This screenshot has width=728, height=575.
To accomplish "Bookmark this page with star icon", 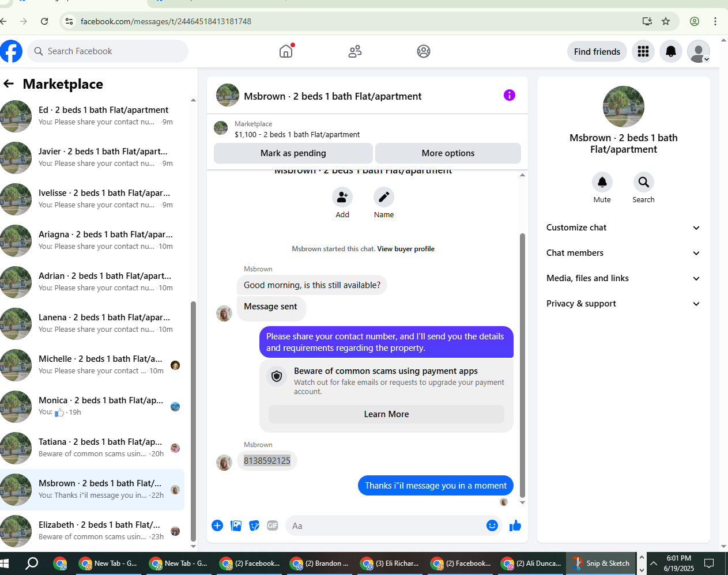I will pos(666,21).
